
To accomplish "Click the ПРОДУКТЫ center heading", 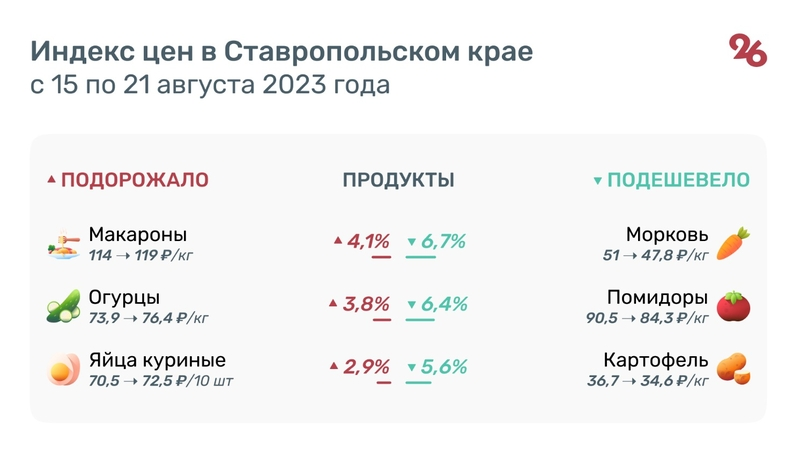I will click(x=398, y=180).
